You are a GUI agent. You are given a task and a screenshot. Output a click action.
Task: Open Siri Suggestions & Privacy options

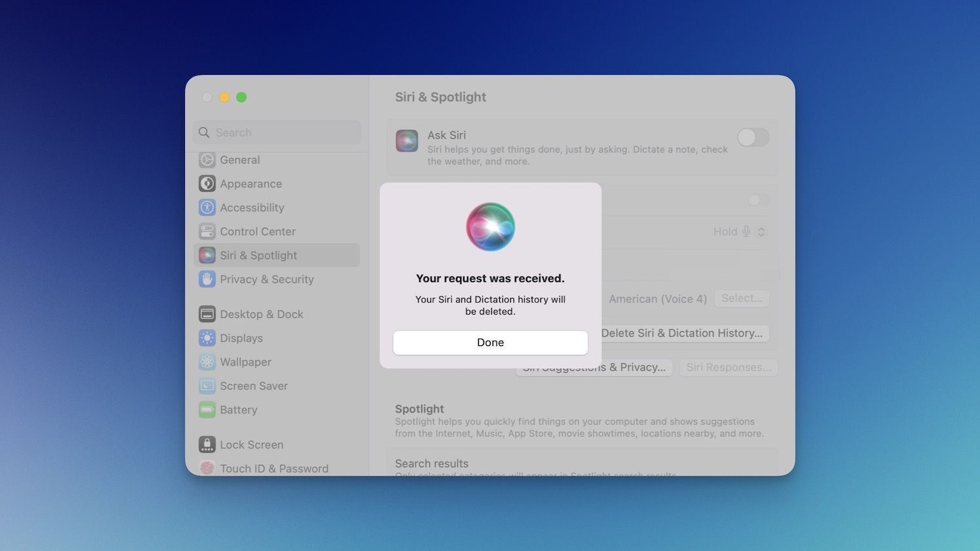click(x=594, y=367)
